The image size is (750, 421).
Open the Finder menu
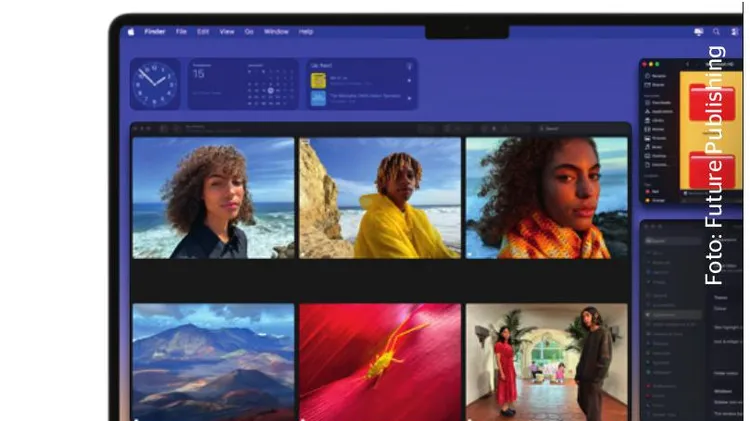(156, 32)
